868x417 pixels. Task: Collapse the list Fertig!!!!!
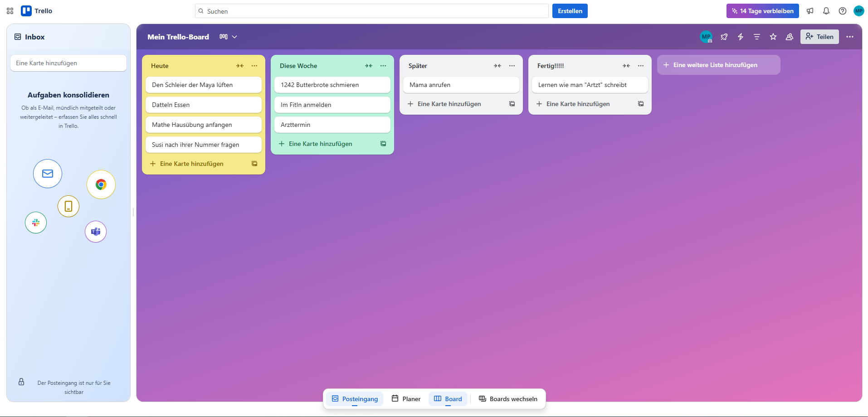coord(626,66)
